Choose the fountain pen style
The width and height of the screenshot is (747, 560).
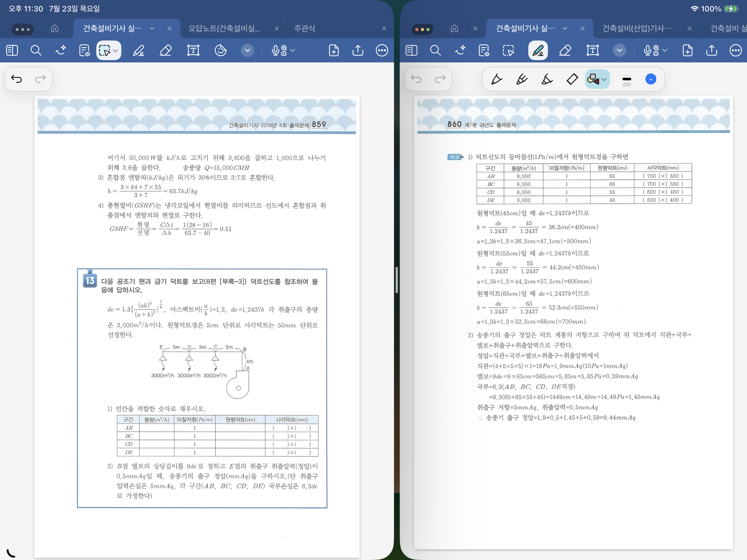497,79
